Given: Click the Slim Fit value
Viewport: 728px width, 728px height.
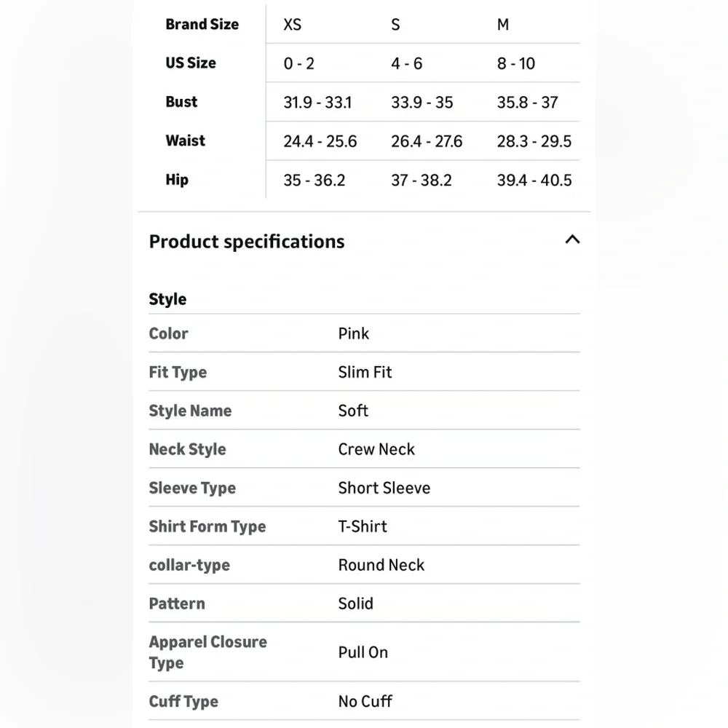Looking at the screenshot, I should [x=365, y=372].
